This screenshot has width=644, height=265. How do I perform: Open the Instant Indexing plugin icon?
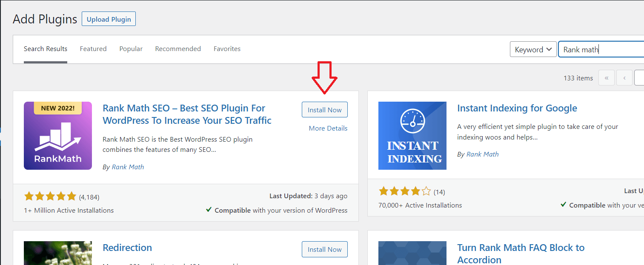(412, 136)
